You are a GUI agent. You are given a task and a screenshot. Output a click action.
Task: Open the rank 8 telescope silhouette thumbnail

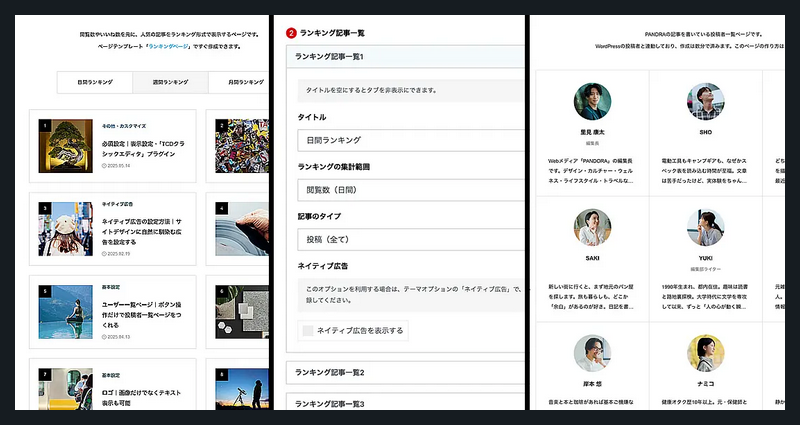pyautogui.click(x=242, y=389)
